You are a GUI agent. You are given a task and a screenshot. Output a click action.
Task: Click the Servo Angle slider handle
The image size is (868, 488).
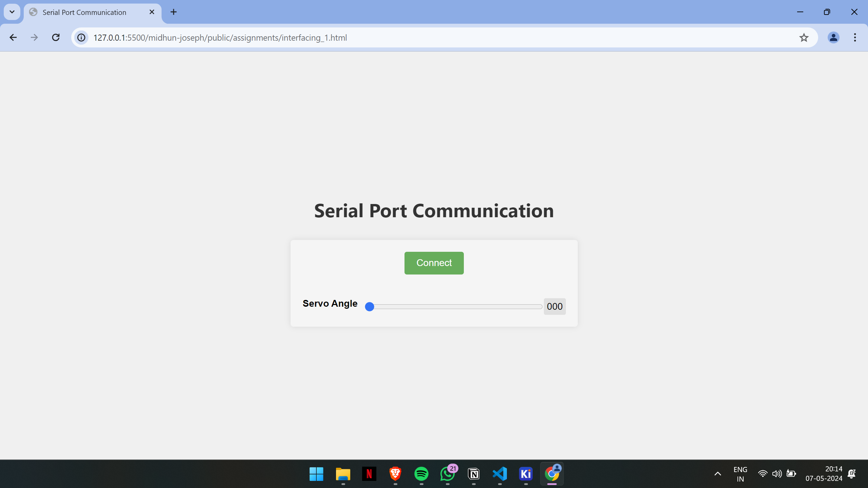pyautogui.click(x=370, y=306)
